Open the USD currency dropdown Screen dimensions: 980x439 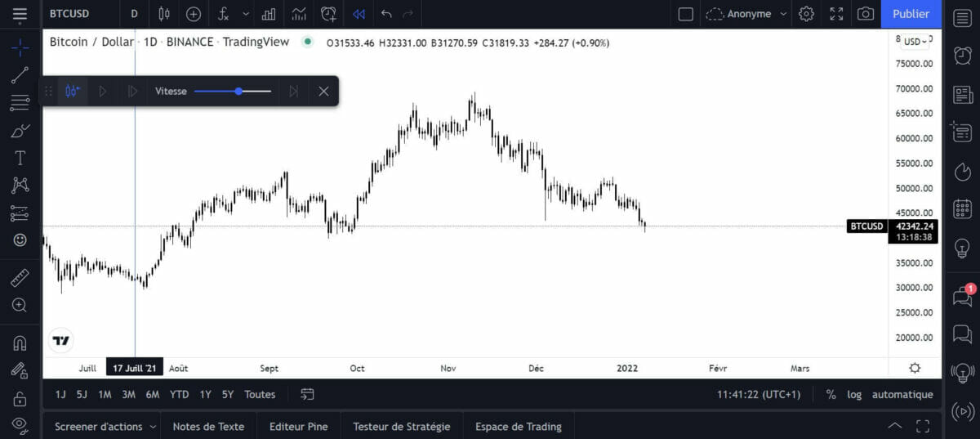(x=915, y=42)
